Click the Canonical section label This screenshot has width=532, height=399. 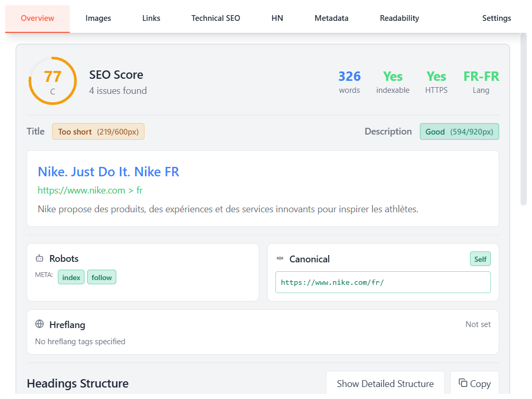tap(309, 259)
